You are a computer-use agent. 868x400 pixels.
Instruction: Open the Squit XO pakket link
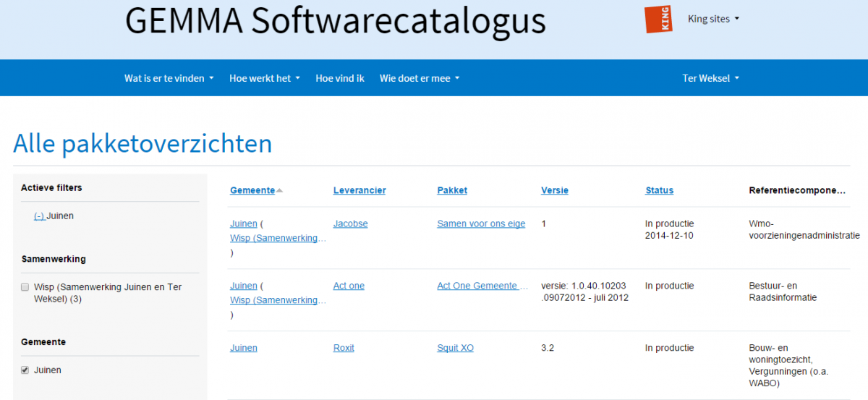456,348
